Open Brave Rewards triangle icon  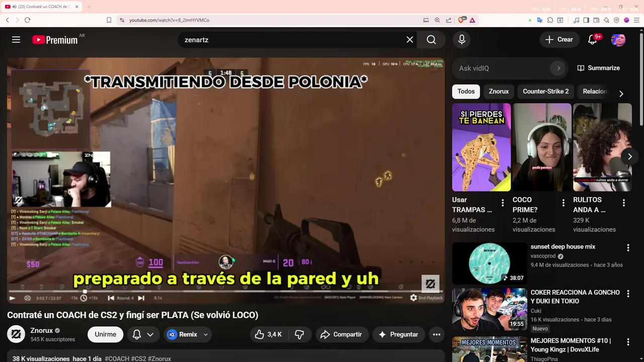472,20
